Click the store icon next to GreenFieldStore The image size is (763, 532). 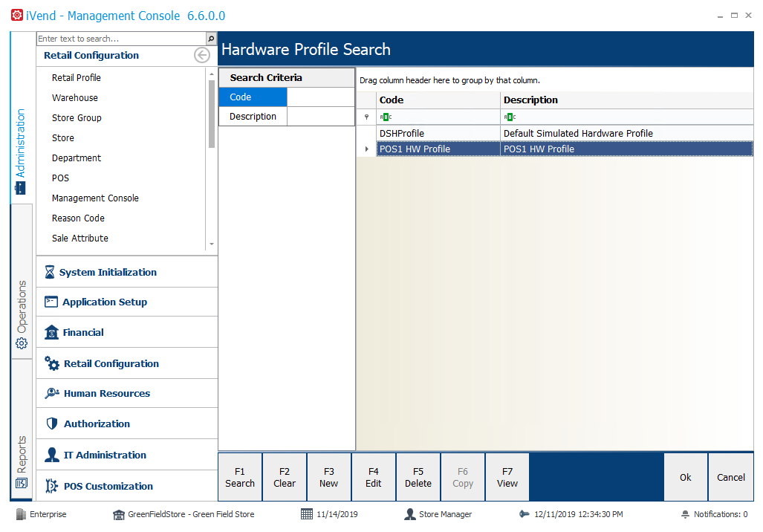tap(119, 514)
